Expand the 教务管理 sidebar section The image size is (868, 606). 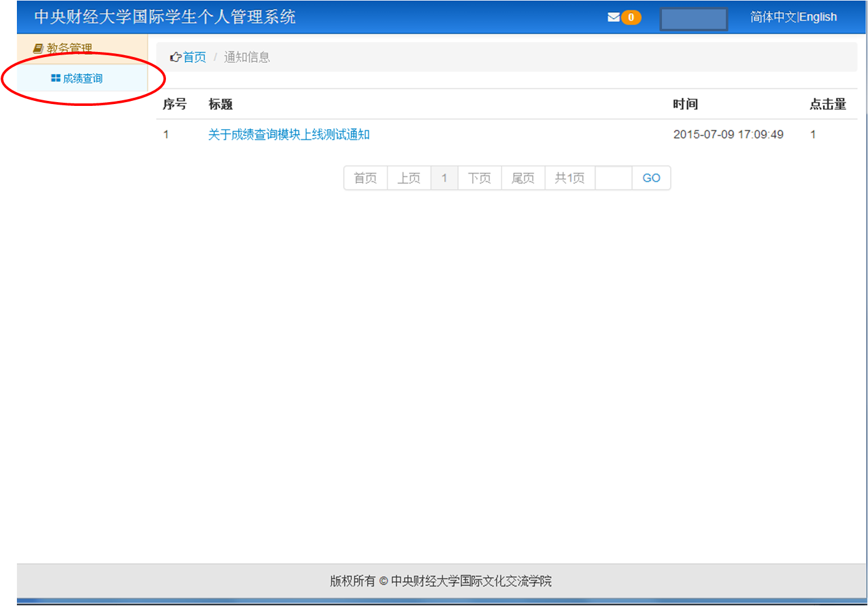coord(70,48)
